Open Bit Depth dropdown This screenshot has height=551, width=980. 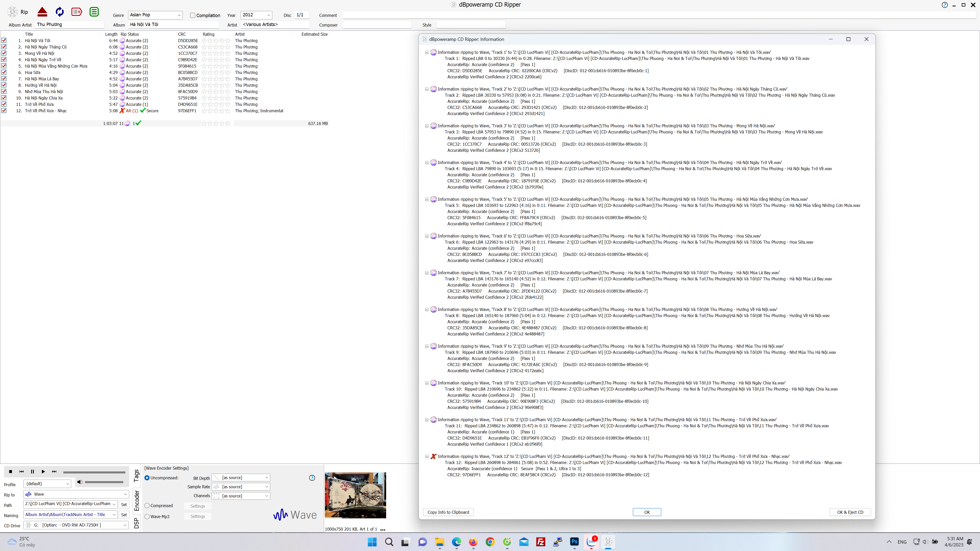(x=241, y=478)
